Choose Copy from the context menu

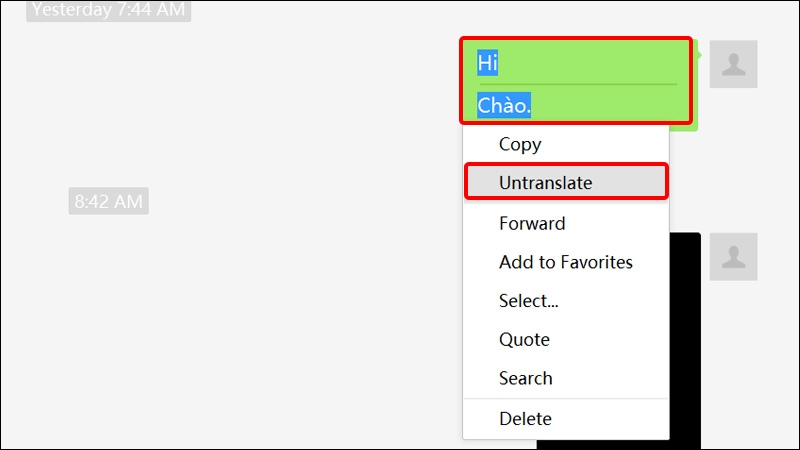click(520, 144)
